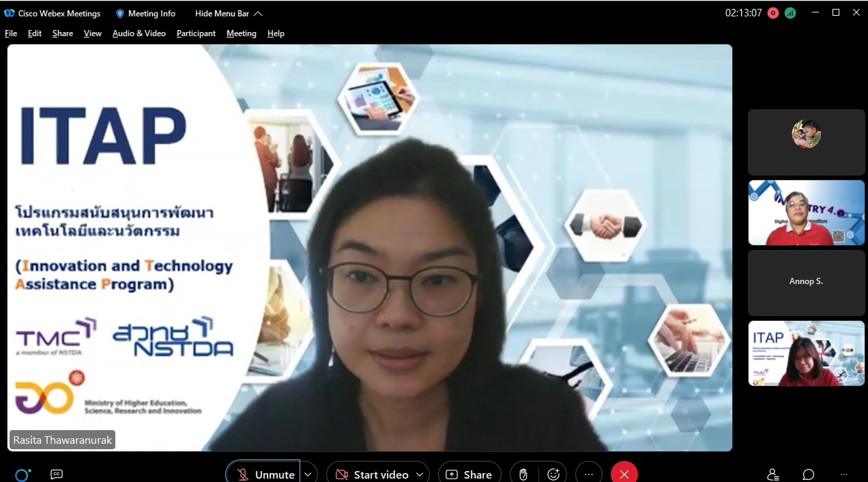Open the emoji reactions icon
Image resolution: width=868 pixels, height=482 pixels.
pos(553,474)
